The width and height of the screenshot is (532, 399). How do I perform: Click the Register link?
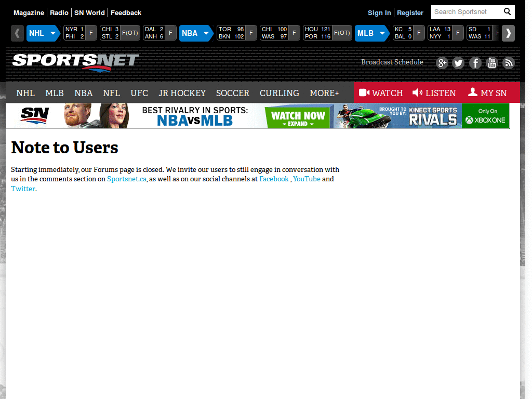[410, 12]
